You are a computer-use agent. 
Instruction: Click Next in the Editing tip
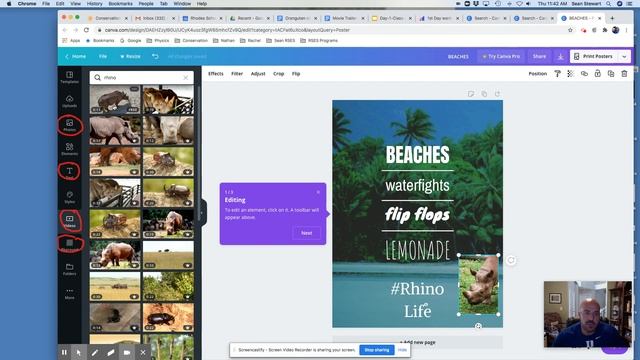307,233
